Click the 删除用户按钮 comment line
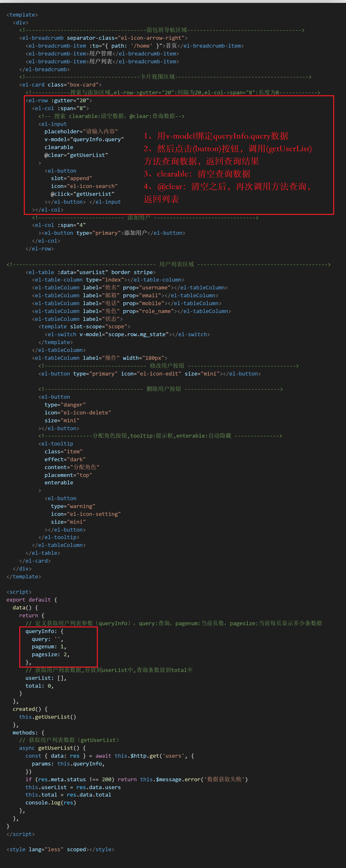Viewport: 346px width, 868px height. tap(160, 389)
